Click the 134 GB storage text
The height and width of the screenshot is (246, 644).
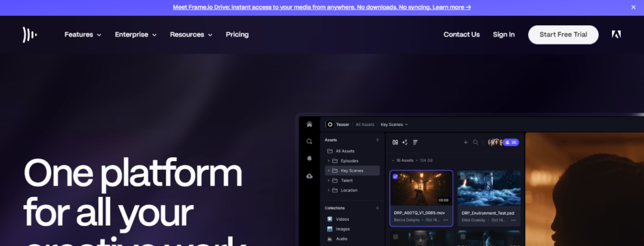(426, 160)
